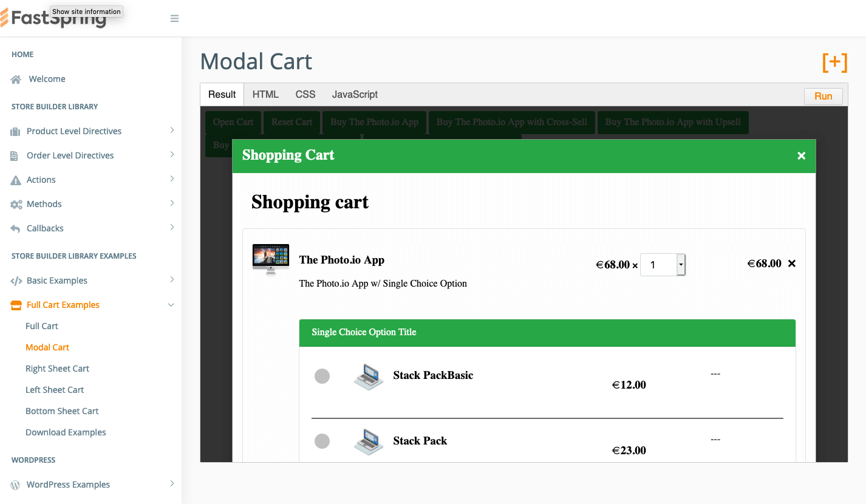Select the Stack PackBasic radio option
866x504 pixels.
click(x=322, y=376)
